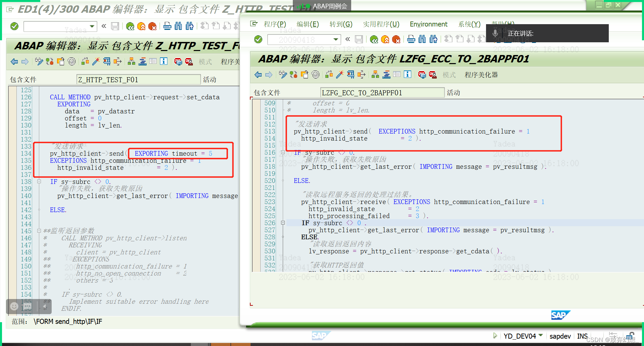
Task: Click scope text \FORM send_http\IF\IF
Action: coord(68,322)
